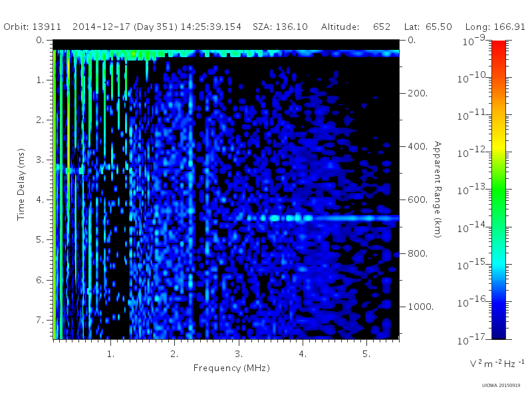Click the 'Long: 166.91' header value
This screenshot has height=399, width=532.
[495, 27]
